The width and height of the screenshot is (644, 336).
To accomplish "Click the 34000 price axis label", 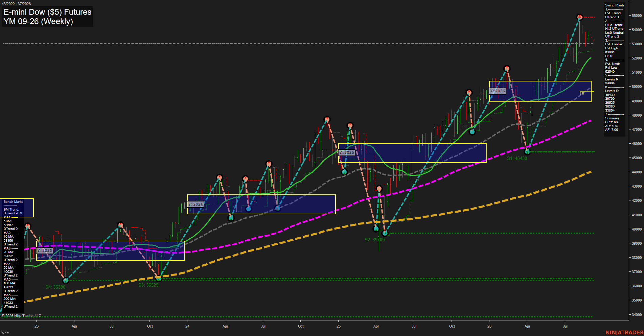I will 637,315.
